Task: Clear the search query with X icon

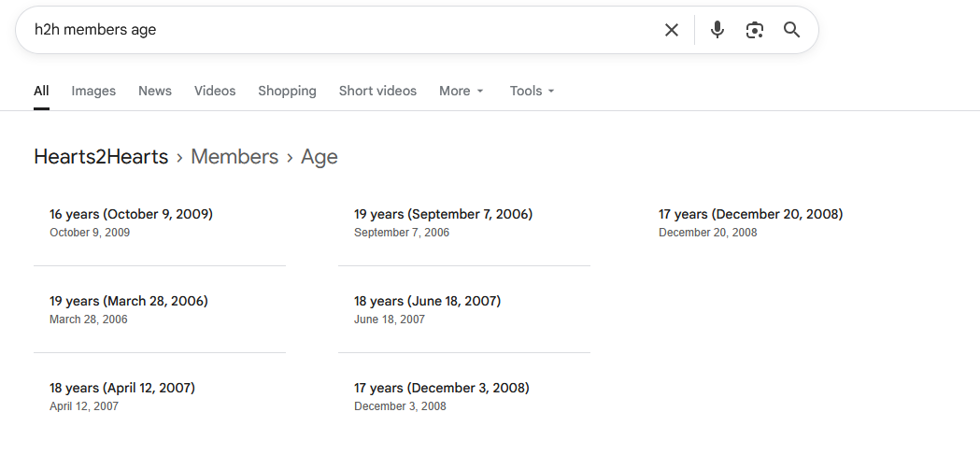Action: [x=672, y=30]
